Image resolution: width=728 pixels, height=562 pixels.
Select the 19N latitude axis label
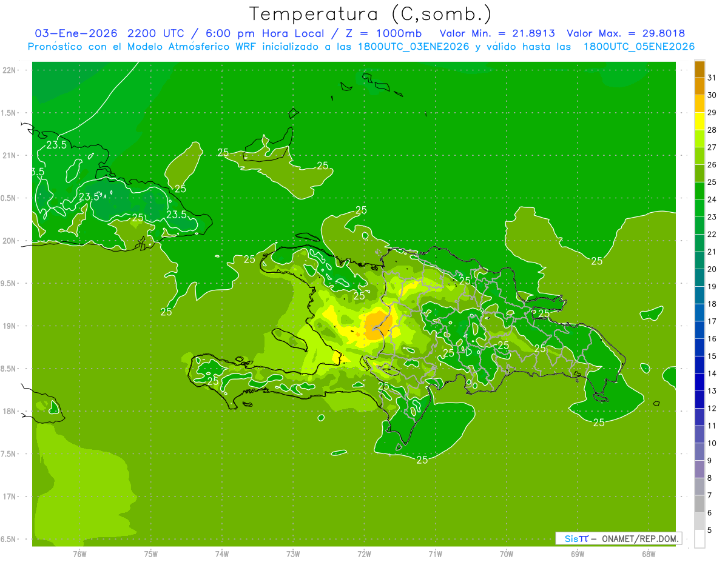click(9, 326)
